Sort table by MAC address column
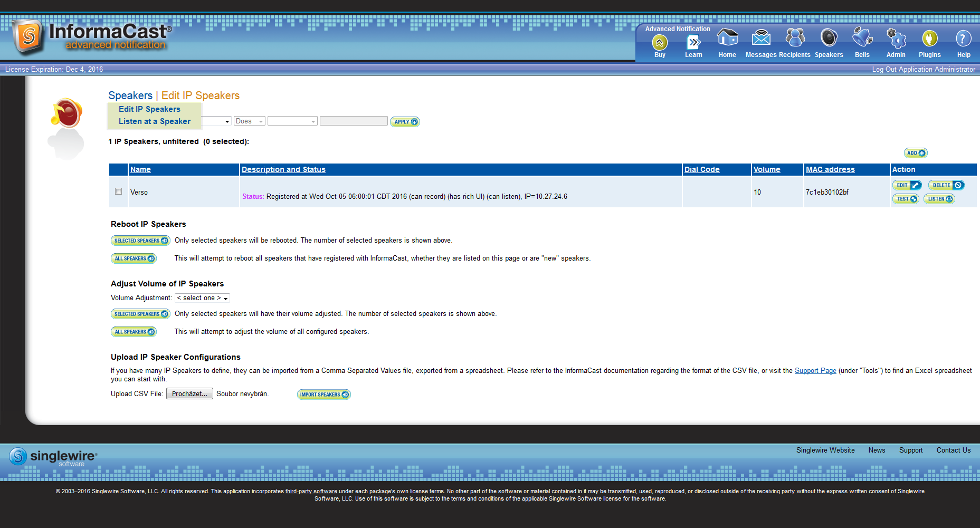 click(830, 169)
